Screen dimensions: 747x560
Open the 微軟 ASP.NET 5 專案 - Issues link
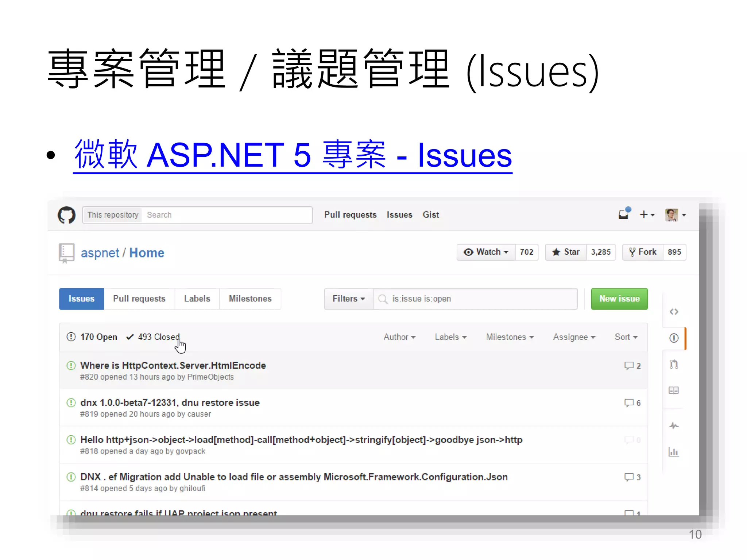(x=293, y=155)
